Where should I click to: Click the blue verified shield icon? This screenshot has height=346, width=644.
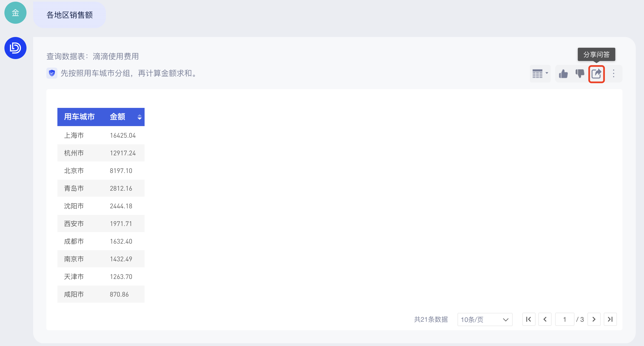pyautogui.click(x=52, y=73)
